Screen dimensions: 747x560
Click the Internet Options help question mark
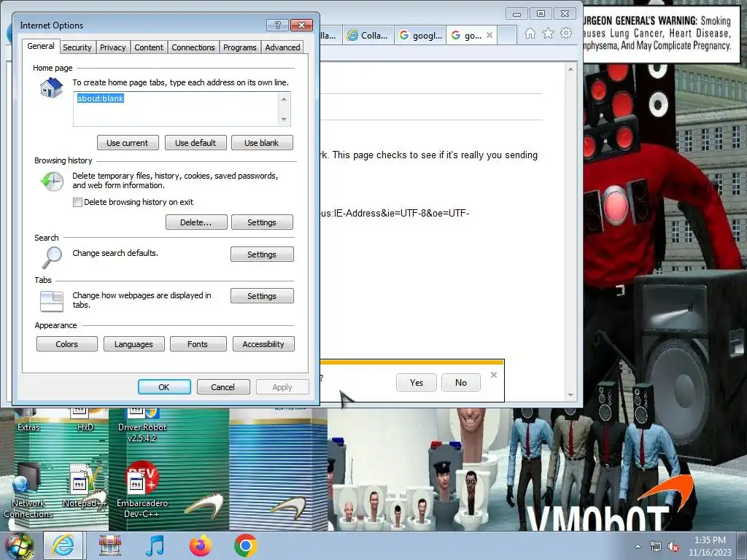278,25
